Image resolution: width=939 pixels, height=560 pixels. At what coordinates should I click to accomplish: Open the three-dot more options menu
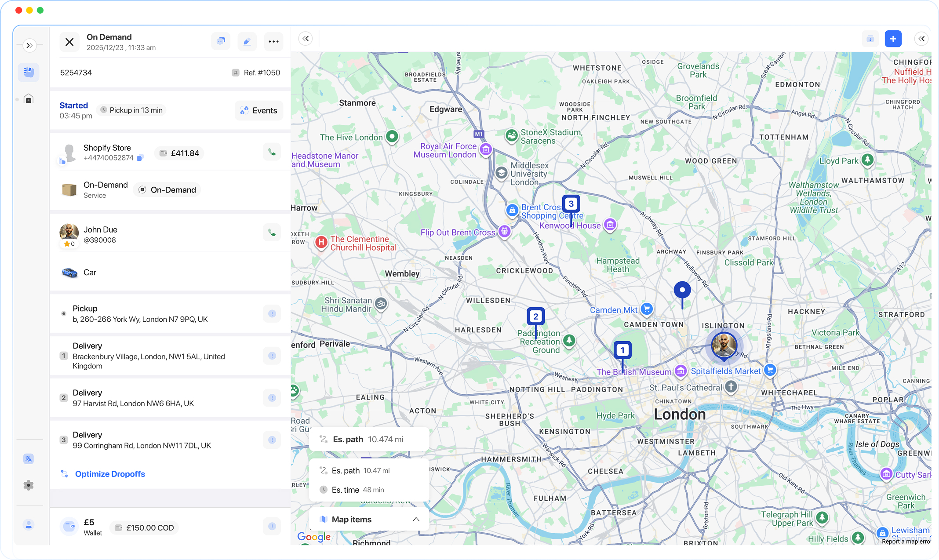pyautogui.click(x=273, y=41)
